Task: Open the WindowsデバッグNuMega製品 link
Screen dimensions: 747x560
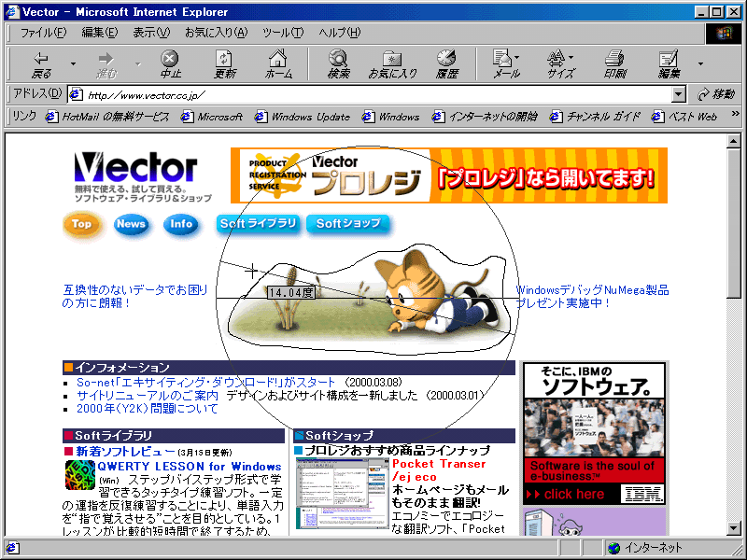Action: pyautogui.click(x=593, y=296)
